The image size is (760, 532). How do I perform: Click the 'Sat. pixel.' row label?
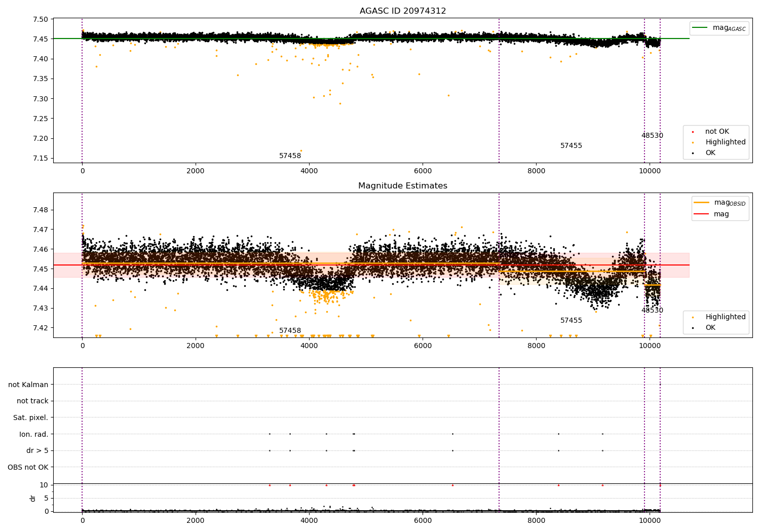(31, 418)
